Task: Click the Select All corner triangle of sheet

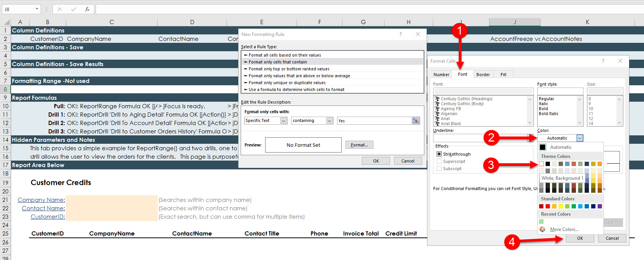Action: (7, 22)
